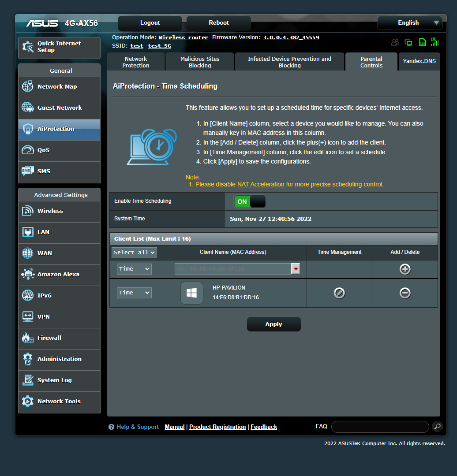
Task: Click the LTE signal strength icon
Action: tap(435, 41)
